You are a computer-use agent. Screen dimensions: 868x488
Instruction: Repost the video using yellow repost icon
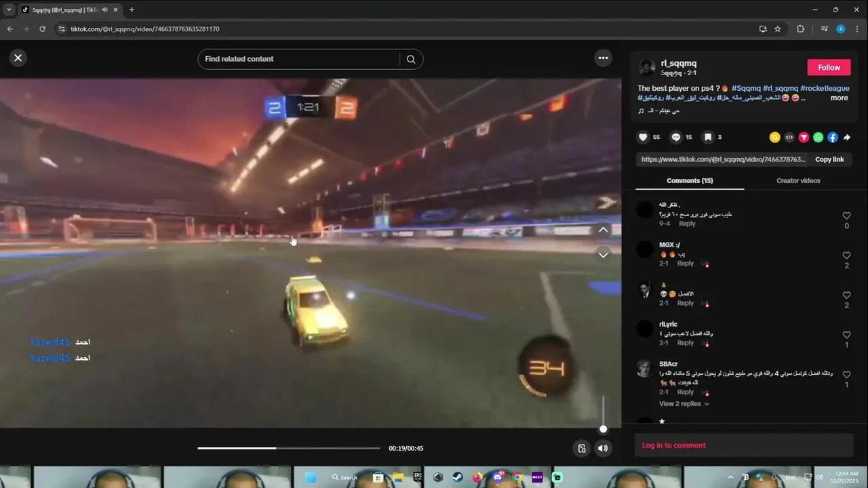point(774,137)
